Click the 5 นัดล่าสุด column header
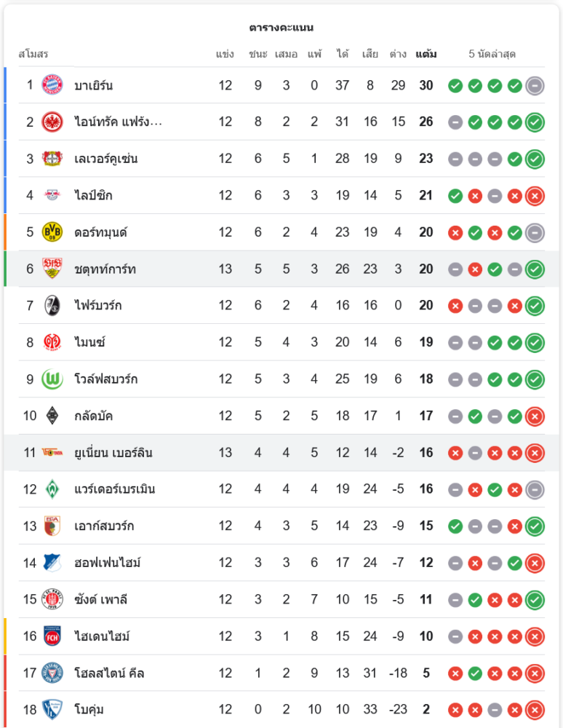The width and height of the screenshot is (563, 728). tap(492, 55)
